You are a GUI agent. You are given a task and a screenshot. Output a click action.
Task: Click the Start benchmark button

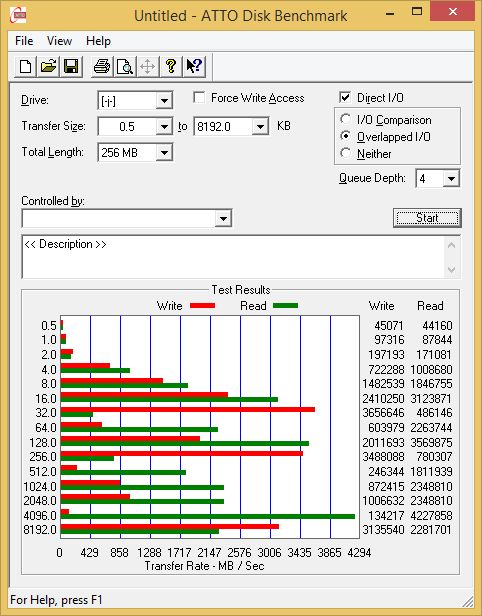pyautogui.click(x=427, y=218)
